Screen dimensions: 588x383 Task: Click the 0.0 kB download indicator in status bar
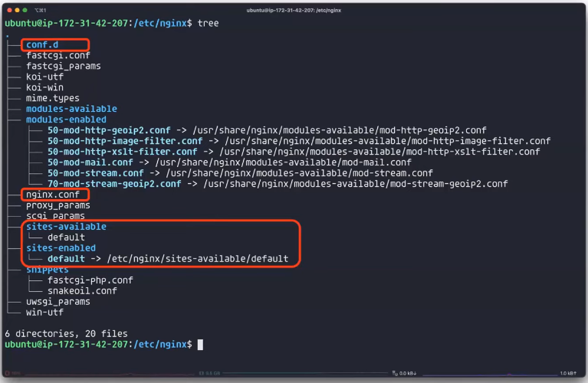[405, 373]
